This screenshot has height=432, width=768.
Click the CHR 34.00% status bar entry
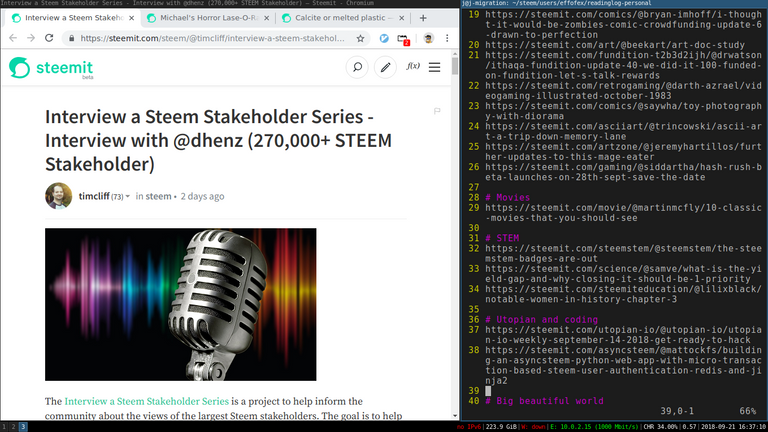(x=660, y=427)
